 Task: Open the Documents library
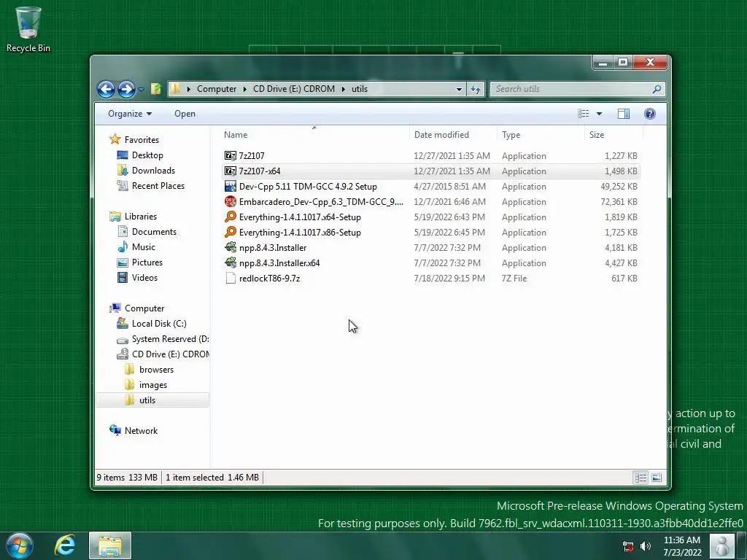pyautogui.click(x=154, y=232)
